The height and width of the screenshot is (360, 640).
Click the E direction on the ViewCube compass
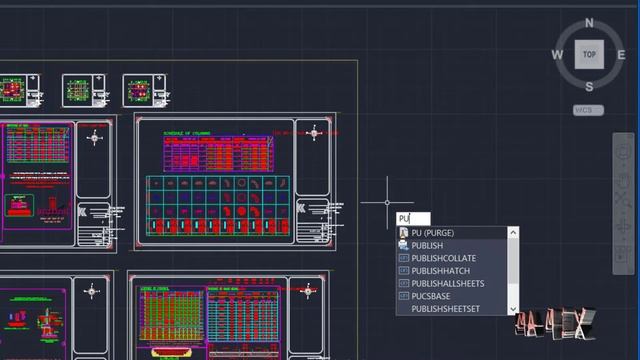(621, 55)
